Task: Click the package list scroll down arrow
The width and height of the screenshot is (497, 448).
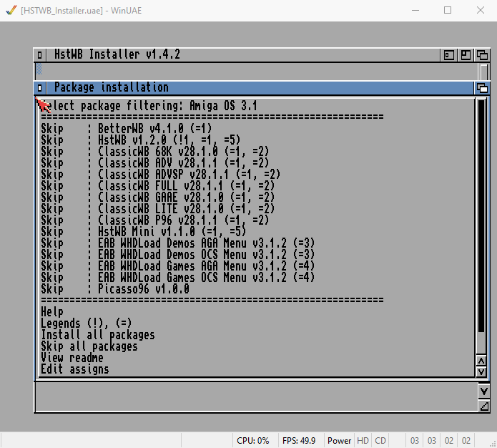Action: tap(481, 371)
